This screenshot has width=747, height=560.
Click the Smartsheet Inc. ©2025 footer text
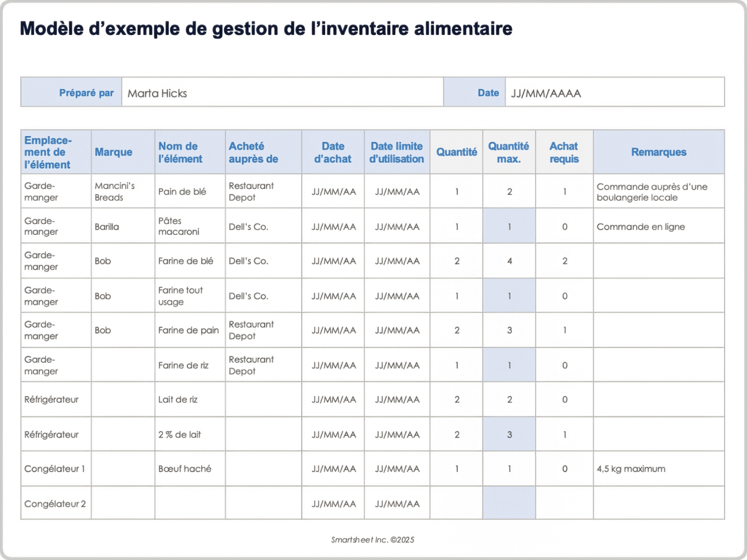coord(373,539)
